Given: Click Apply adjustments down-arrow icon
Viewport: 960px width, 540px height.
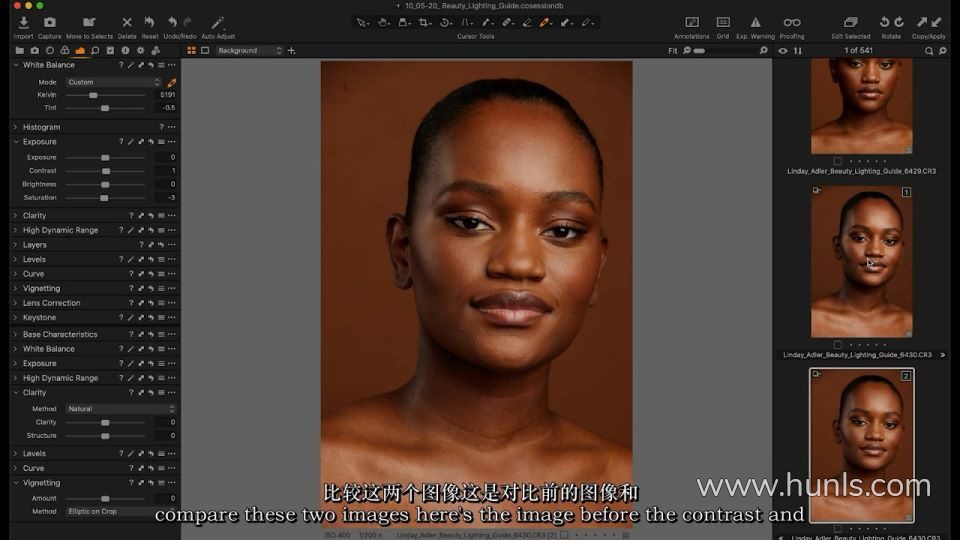Looking at the screenshot, I should click(x=936, y=22).
